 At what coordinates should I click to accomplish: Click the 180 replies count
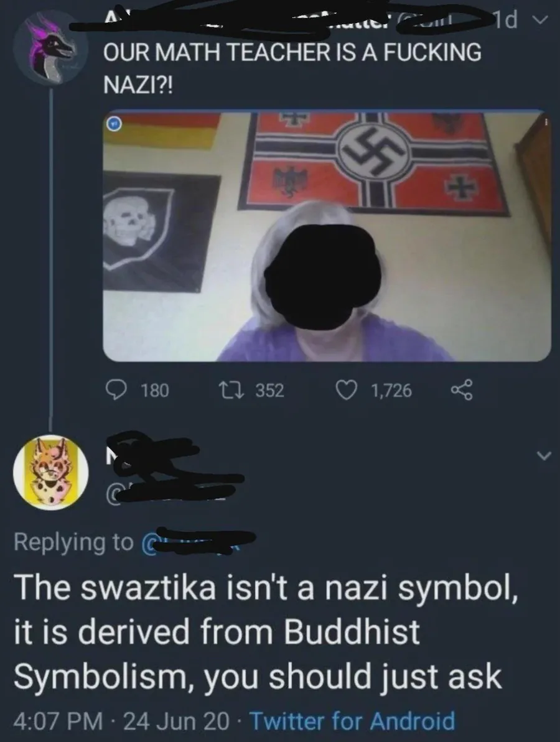154,391
